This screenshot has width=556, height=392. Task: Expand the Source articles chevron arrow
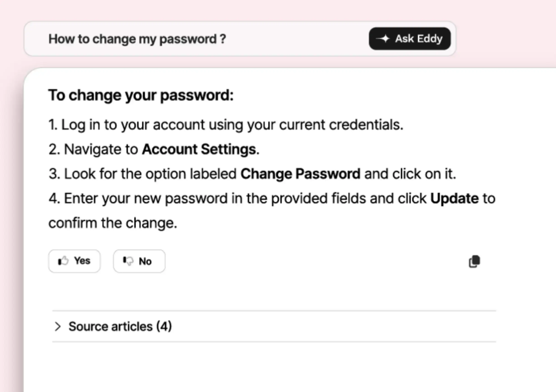tap(57, 327)
